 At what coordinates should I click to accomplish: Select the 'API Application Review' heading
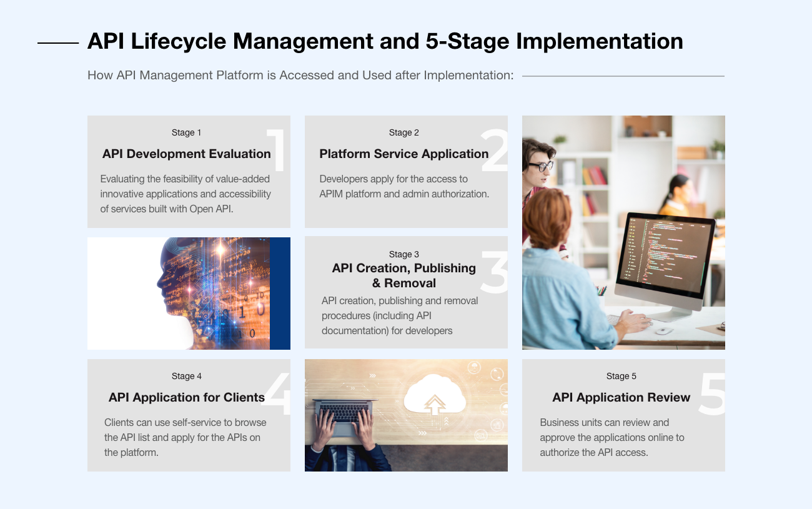[621, 397]
